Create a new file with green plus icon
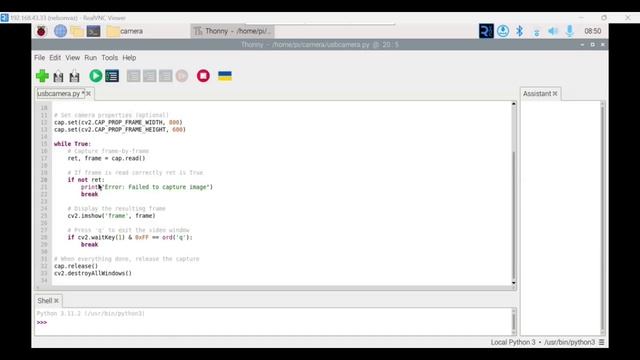 coord(42,76)
